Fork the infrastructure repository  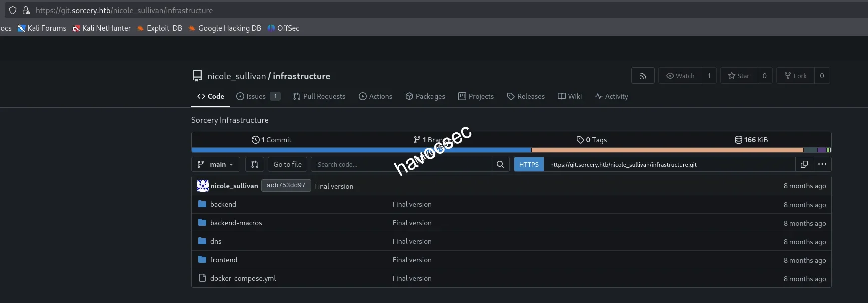click(795, 76)
